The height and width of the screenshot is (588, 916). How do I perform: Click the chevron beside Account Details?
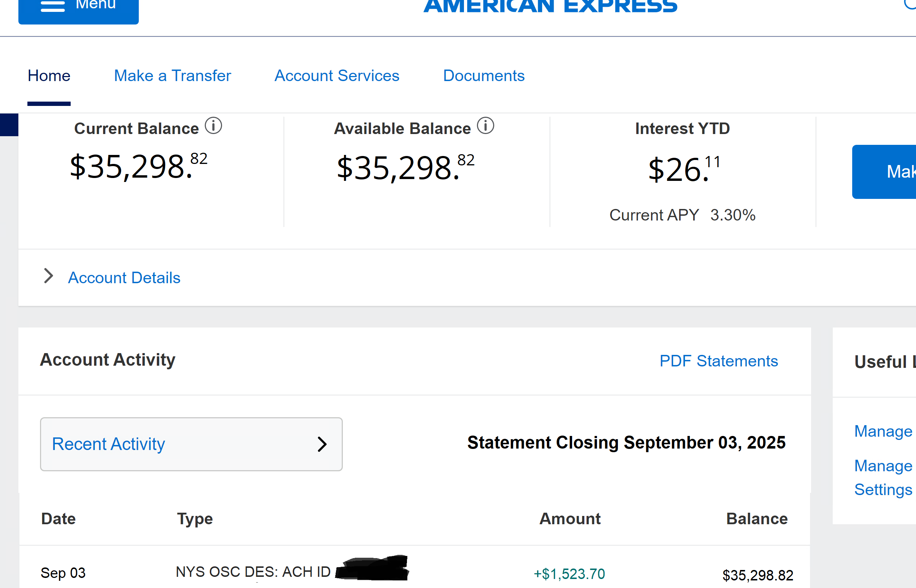[x=49, y=276]
